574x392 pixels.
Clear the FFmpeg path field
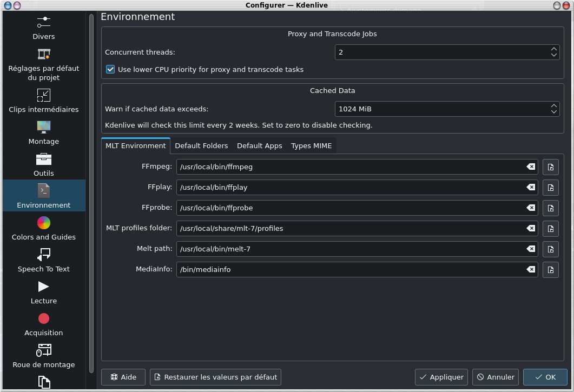[x=531, y=167]
